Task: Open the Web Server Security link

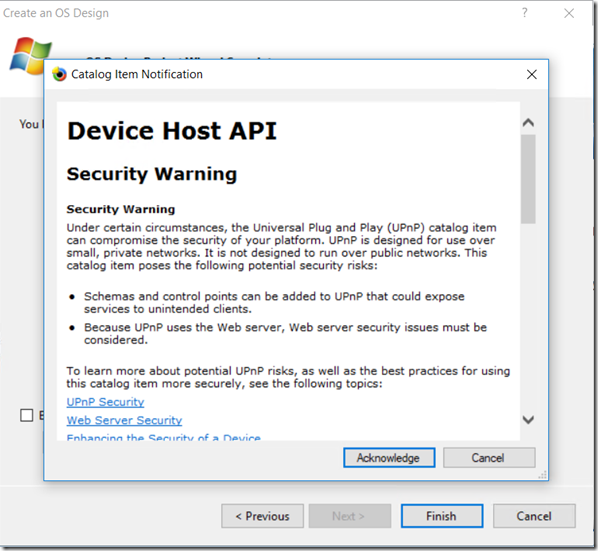Action: tap(124, 420)
